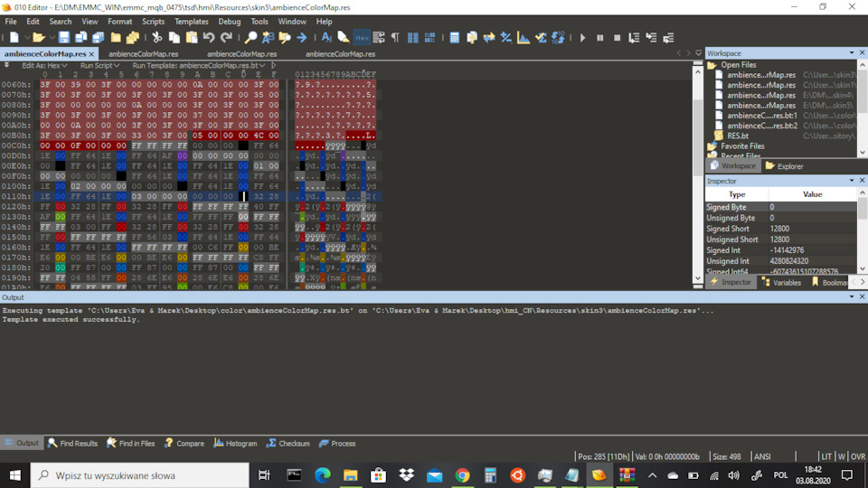Click the Inspector panel vertical scrollbar
868x488 pixels.
point(863,230)
